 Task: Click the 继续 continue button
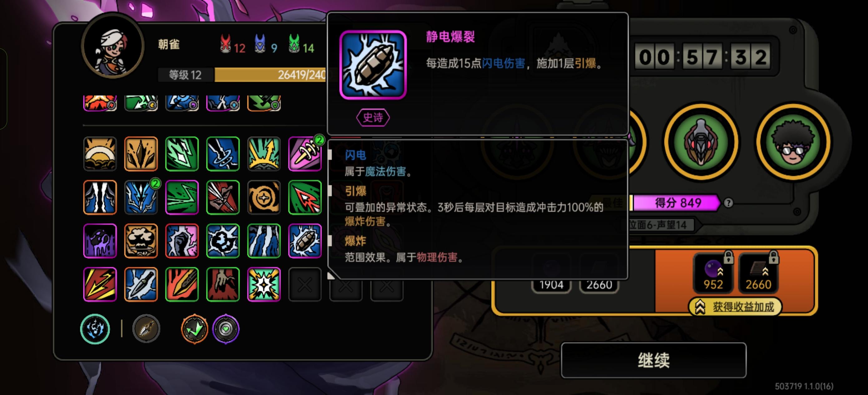[653, 360]
